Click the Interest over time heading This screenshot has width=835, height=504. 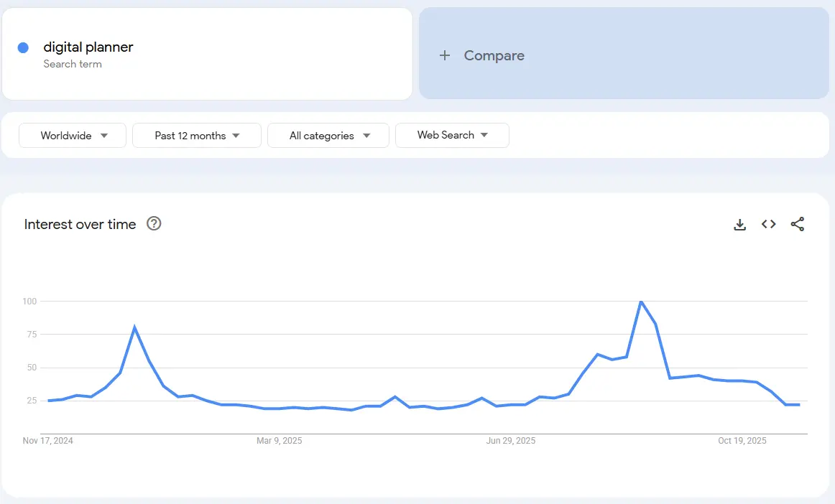(80, 224)
